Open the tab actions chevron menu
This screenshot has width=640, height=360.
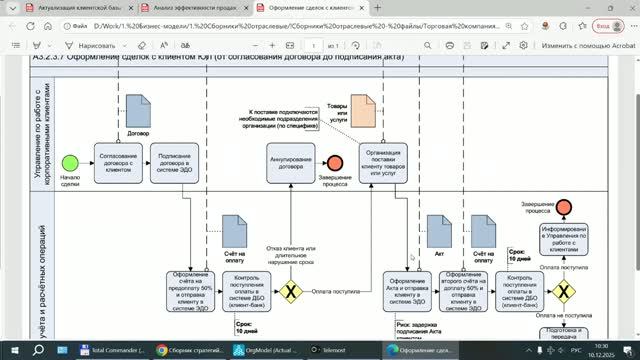click(x=13, y=8)
